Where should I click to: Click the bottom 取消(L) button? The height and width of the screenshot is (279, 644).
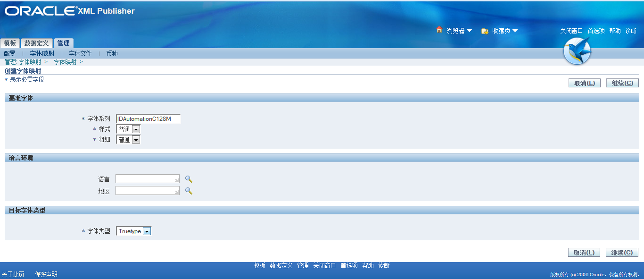584,253
